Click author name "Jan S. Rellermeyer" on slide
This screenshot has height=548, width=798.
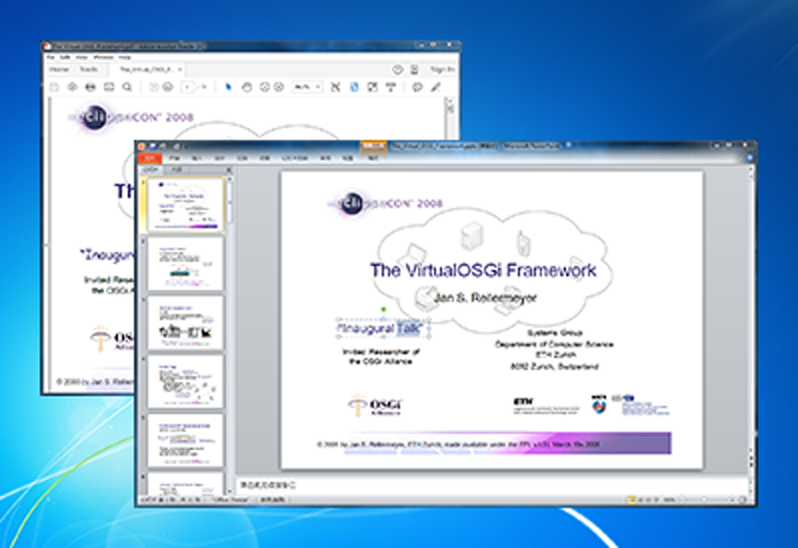click(485, 298)
